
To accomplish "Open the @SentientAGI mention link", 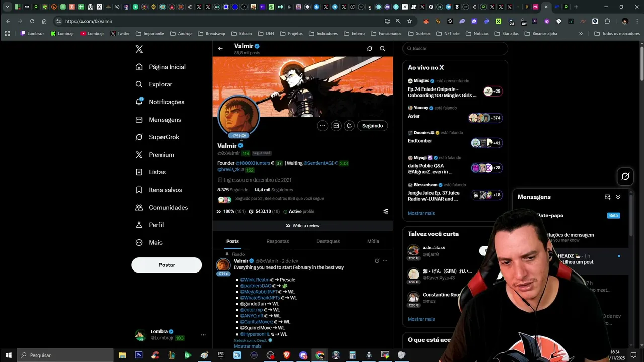I will coord(318,163).
